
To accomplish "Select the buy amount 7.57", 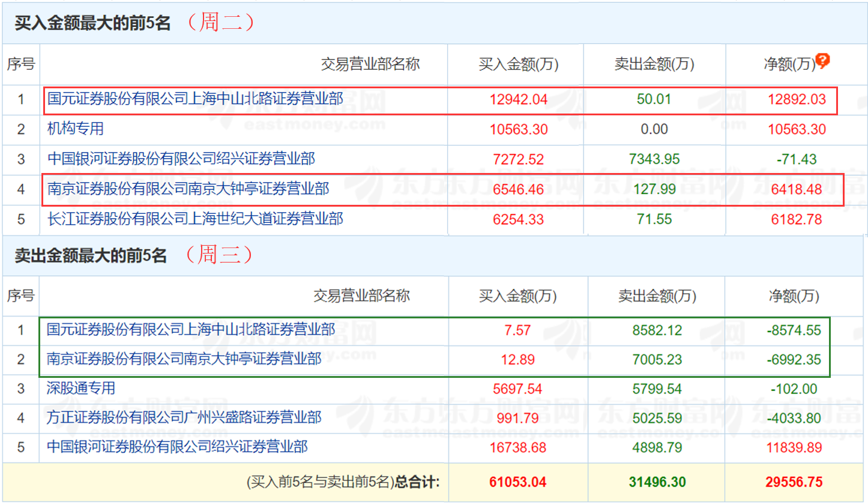I will point(518,330).
